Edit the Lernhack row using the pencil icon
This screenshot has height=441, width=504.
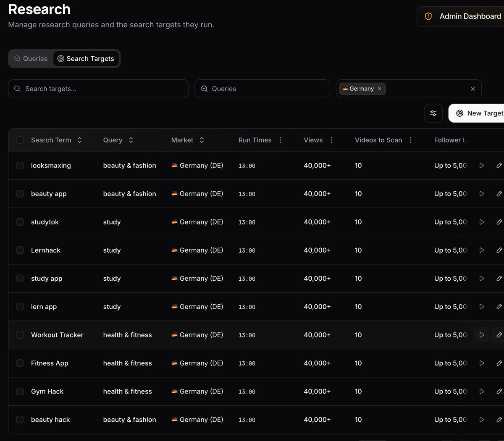pyautogui.click(x=499, y=250)
